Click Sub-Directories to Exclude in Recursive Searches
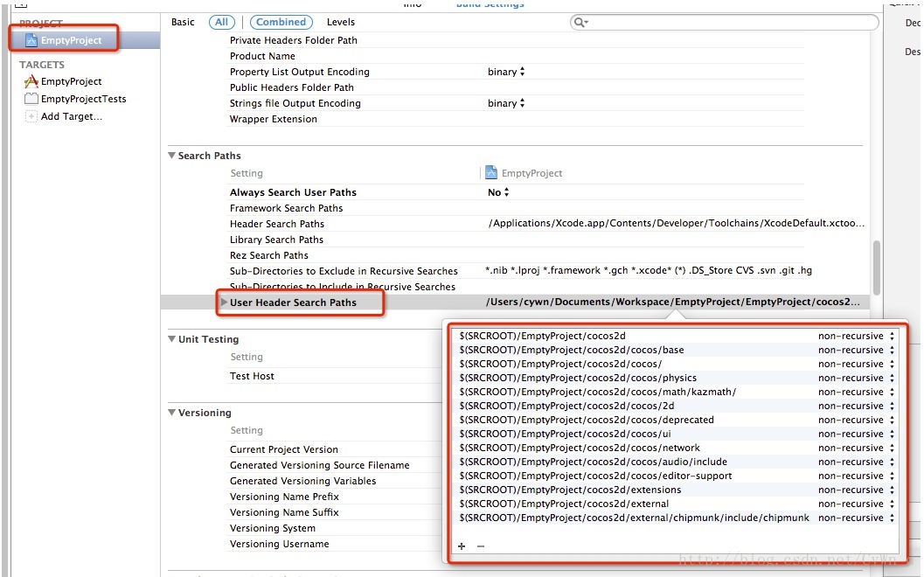Image resolution: width=924 pixels, height=577 pixels. tap(344, 271)
